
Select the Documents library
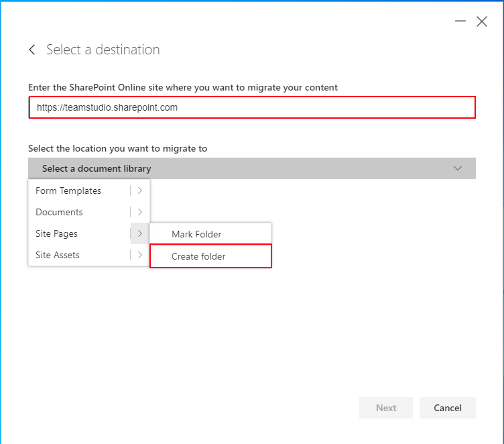pos(59,212)
